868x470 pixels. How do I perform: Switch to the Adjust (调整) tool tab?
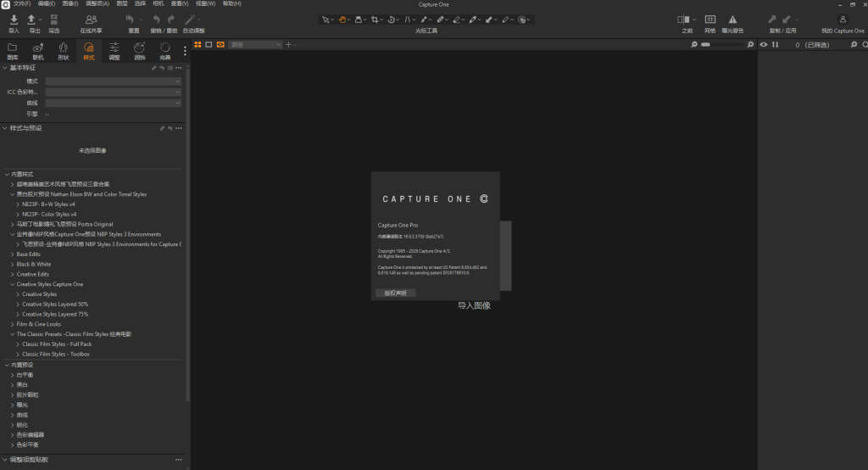click(114, 50)
